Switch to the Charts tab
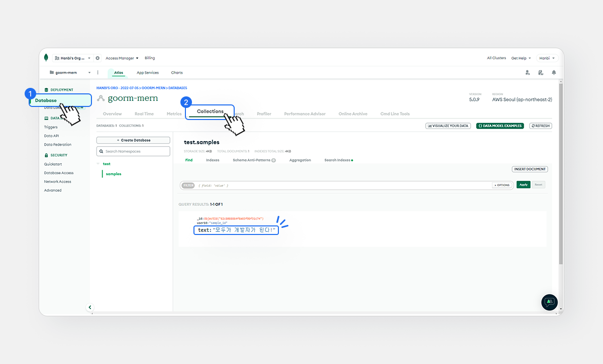This screenshot has width=603, height=364. point(177,73)
